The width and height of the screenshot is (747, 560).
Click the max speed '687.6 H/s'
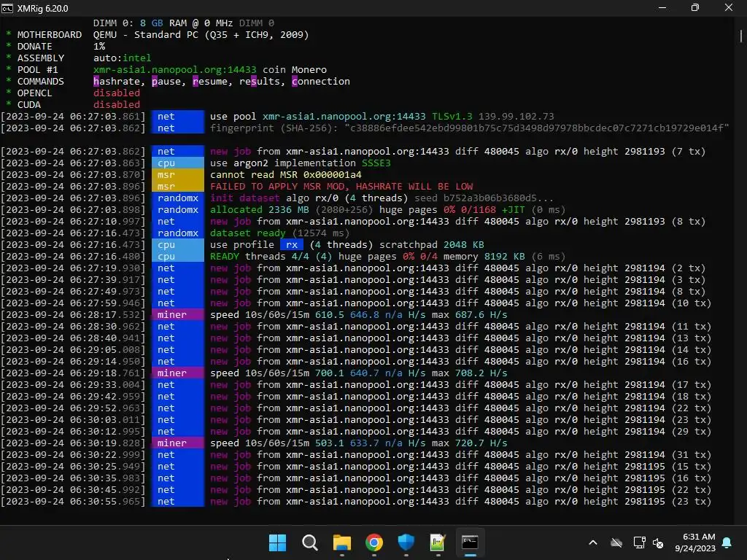pyautogui.click(x=481, y=315)
